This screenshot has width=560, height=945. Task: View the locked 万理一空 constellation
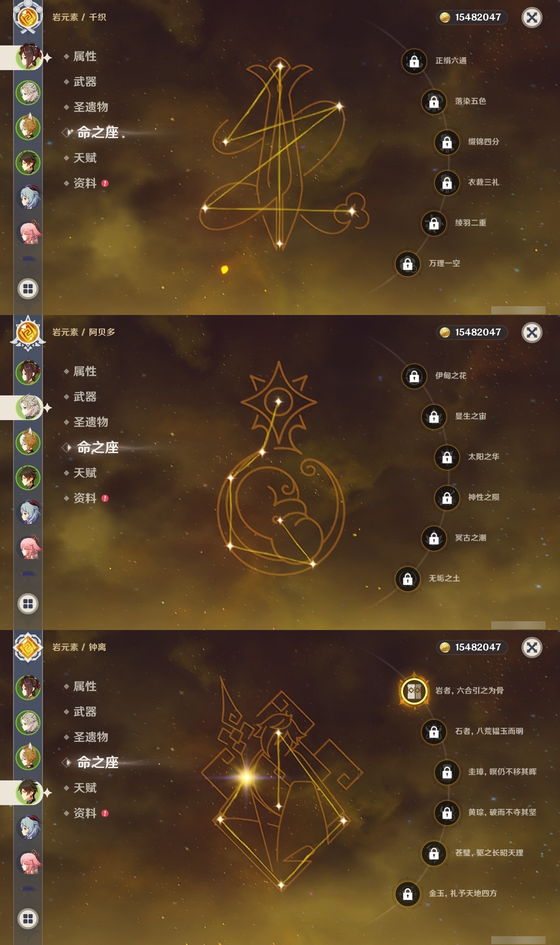pyautogui.click(x=407, y=264)
